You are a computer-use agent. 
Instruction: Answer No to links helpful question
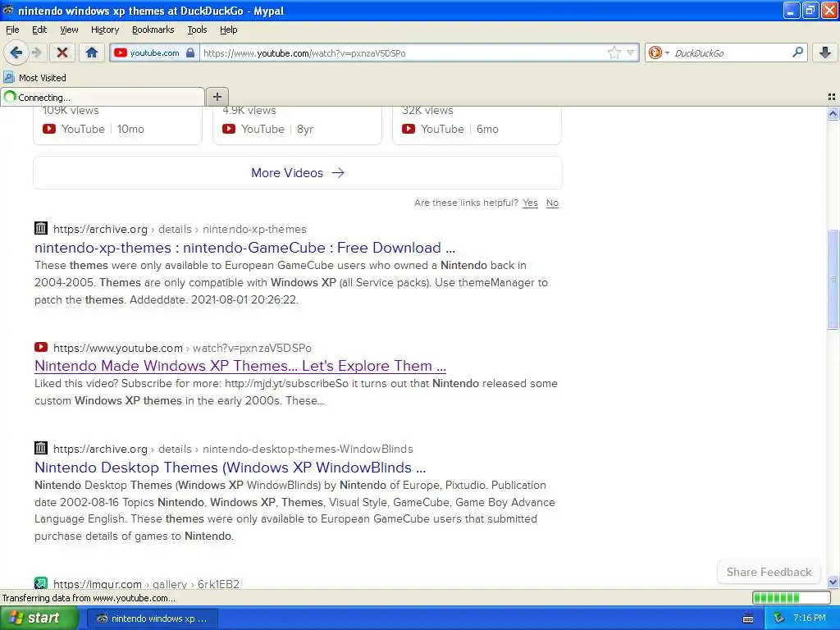[552, 203]
